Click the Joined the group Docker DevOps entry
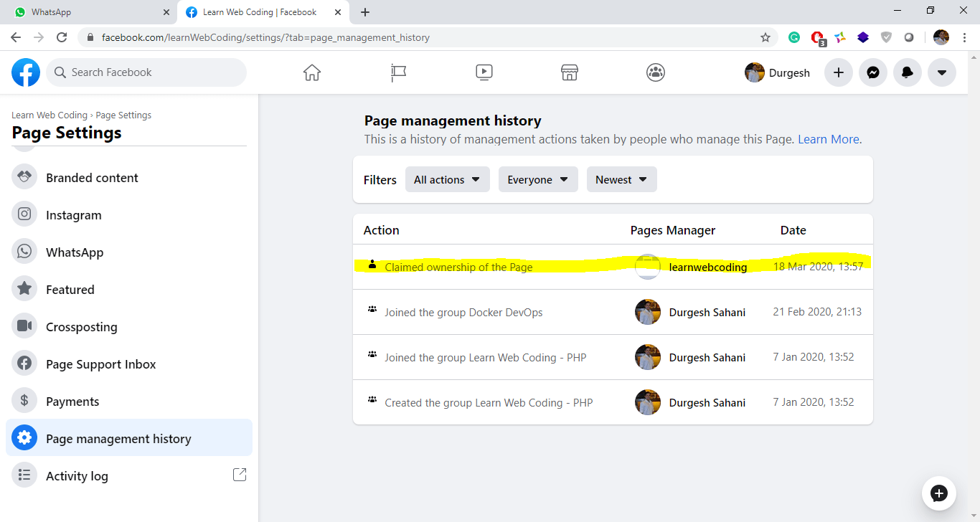 click(x=463, y=312)
